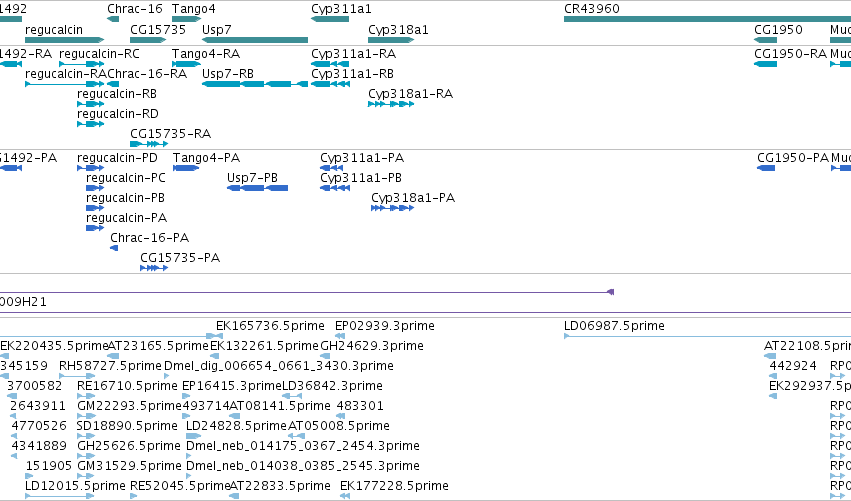The width and height of the screenshot is (851, 501).
Task: Select feature 4770526
Action: 39,426
